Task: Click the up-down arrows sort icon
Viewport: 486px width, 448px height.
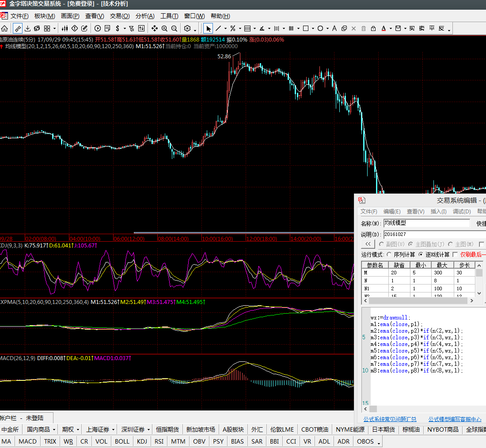Action: (x=141, y=29)
